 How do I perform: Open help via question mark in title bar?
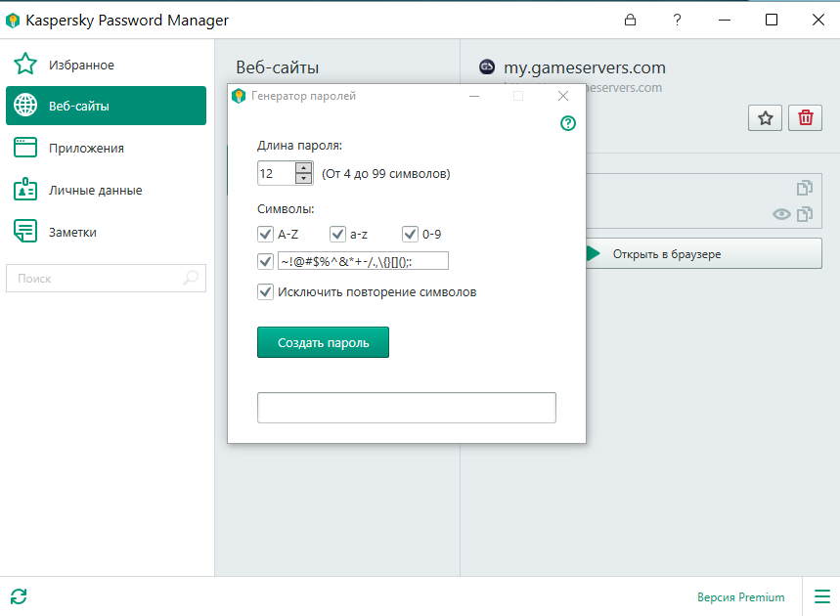tap(677, 20)
